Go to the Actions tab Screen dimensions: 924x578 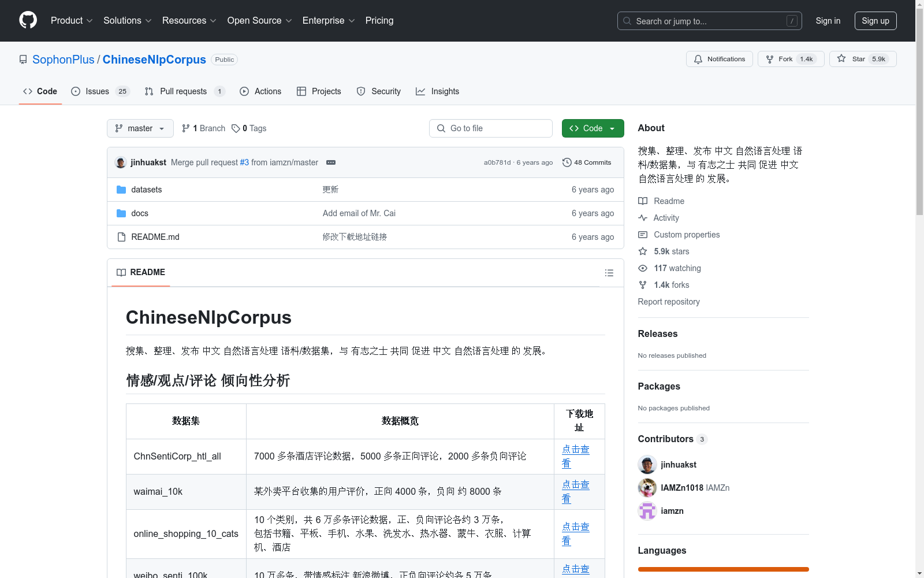coord(260,91)
